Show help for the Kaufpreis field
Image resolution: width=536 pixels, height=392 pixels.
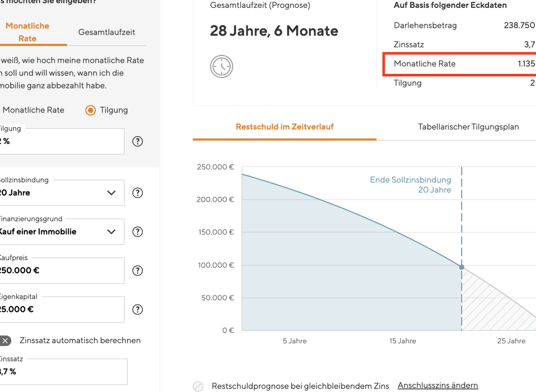point(138,271)
